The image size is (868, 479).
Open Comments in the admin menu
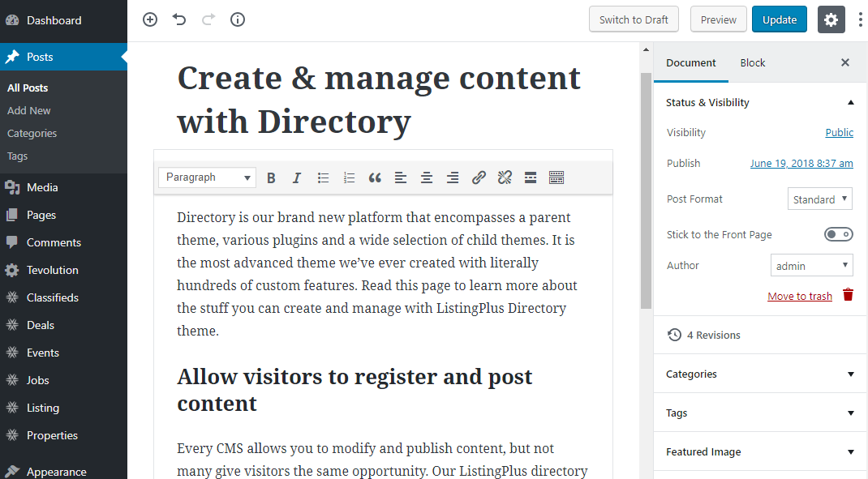(x=63, y=242)
